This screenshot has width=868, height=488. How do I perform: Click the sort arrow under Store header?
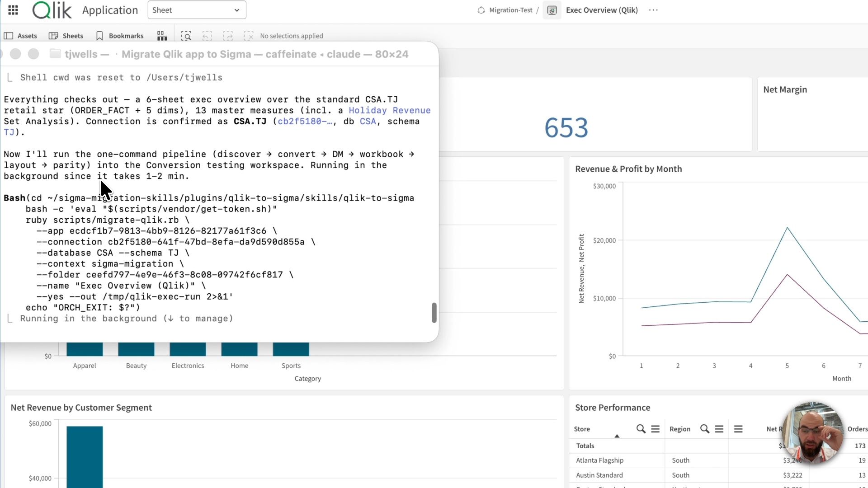617,436
